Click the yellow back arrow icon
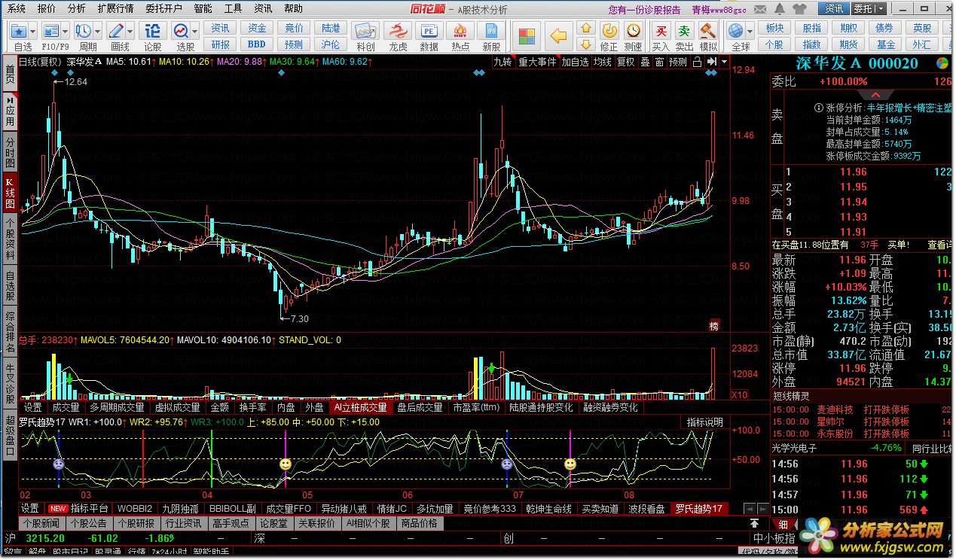The image size is (956, 560). click(x=558, y=35)
